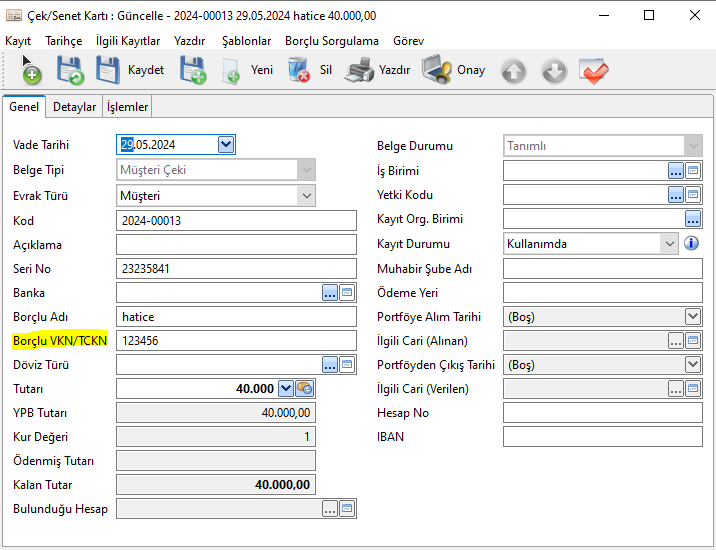Go to previous record with up arrow
The width and height of the screenshot is (716, 550).
click(x=514, y=72)
